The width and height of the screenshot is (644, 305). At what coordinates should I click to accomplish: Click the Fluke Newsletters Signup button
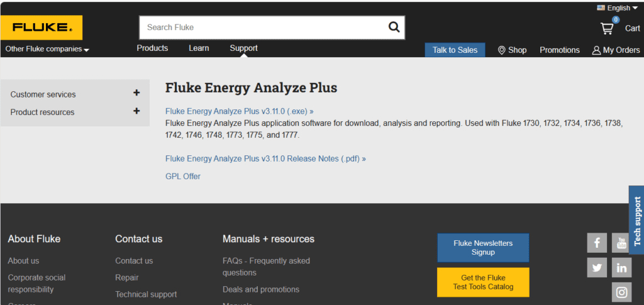point(483,248)
